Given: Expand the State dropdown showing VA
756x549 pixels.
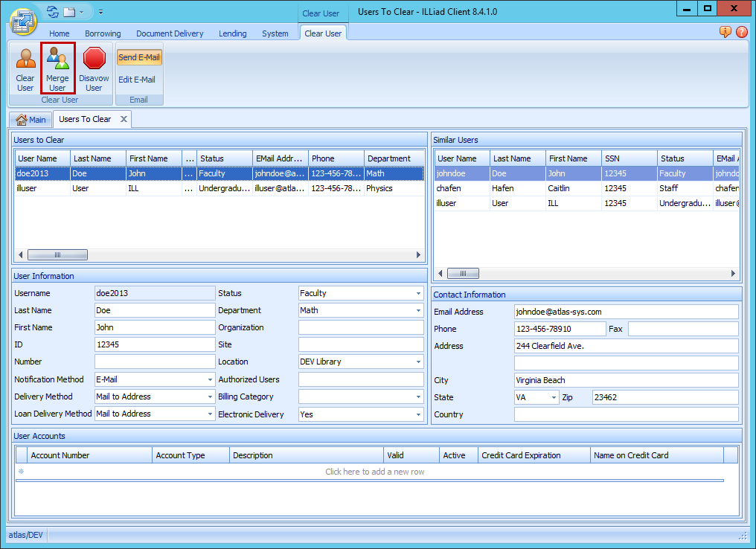Looking at the screenshot, I should click(554, 398).
